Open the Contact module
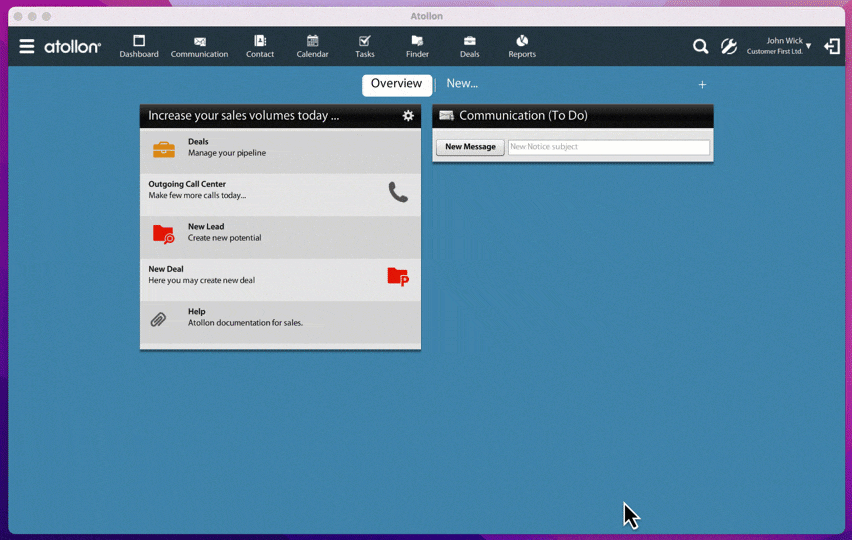The width and height of the screenshot is (852, 540). point(260,46)
